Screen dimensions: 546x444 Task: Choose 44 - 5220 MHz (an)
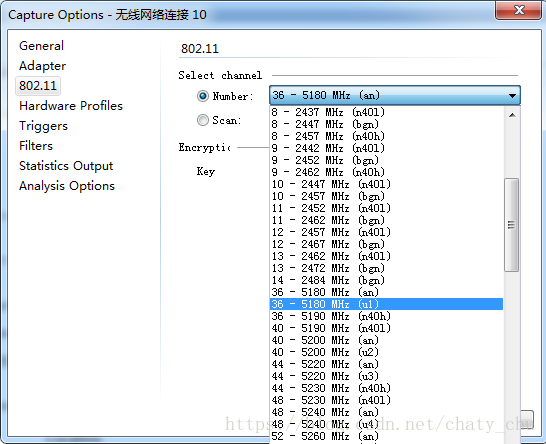tap(387, 364)
